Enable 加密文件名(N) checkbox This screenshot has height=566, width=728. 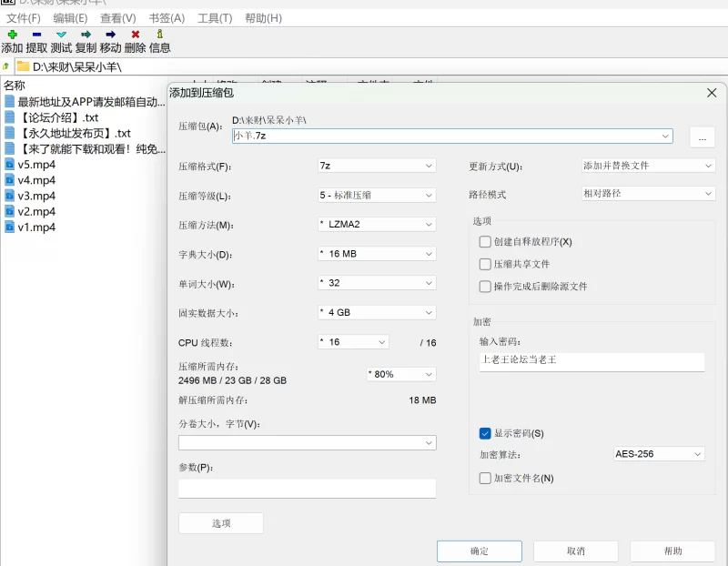(x=485, y=478)
